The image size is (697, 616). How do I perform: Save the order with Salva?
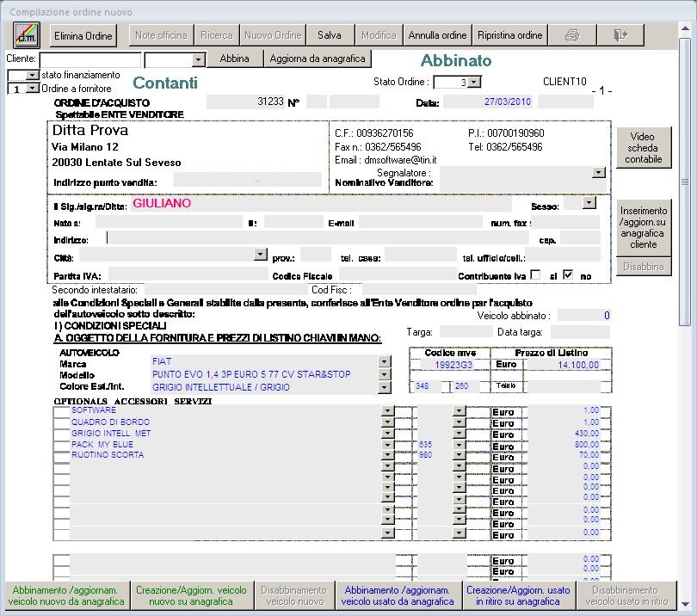click(330, 35)
